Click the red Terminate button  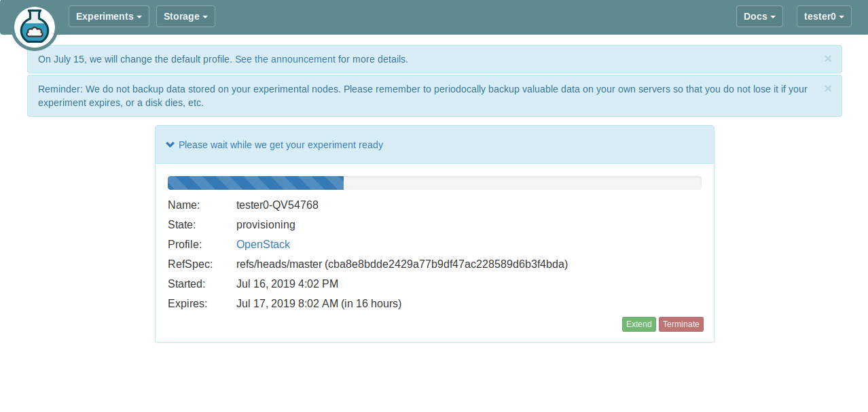pos(681,324)
